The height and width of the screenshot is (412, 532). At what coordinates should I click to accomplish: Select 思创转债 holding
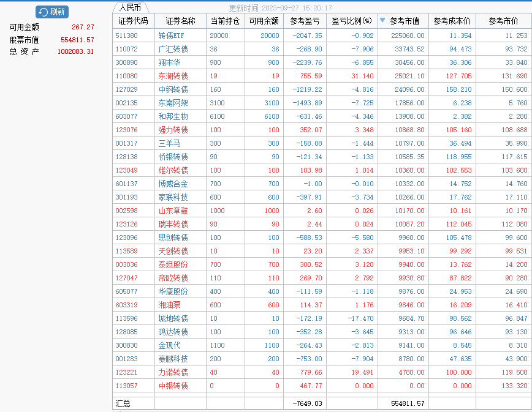click(173, 238)
